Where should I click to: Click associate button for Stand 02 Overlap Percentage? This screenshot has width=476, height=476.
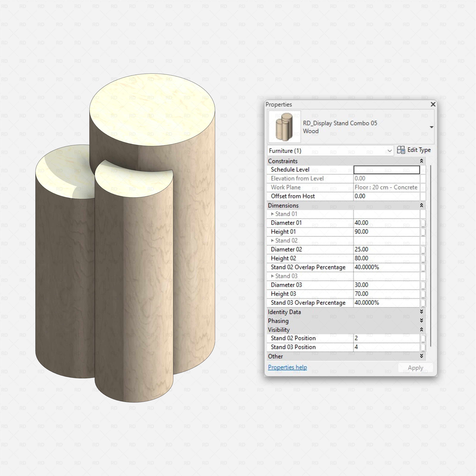click(x=423, y=267)
